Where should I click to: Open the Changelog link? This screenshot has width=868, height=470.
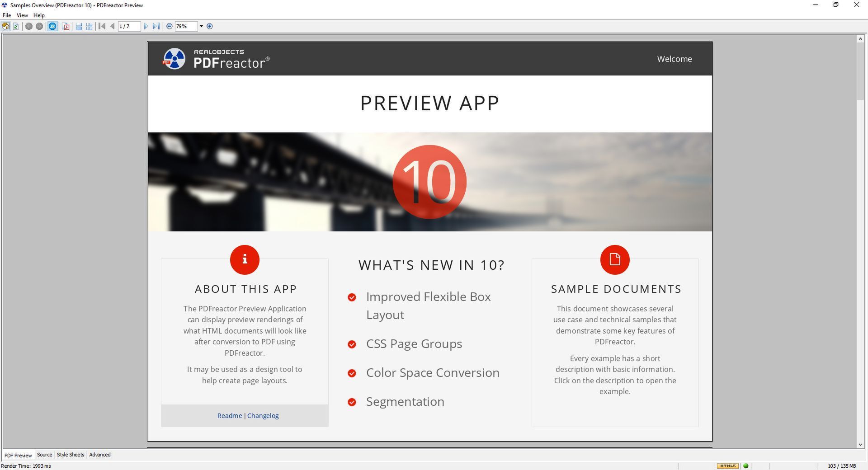click(x=263, y=415)
